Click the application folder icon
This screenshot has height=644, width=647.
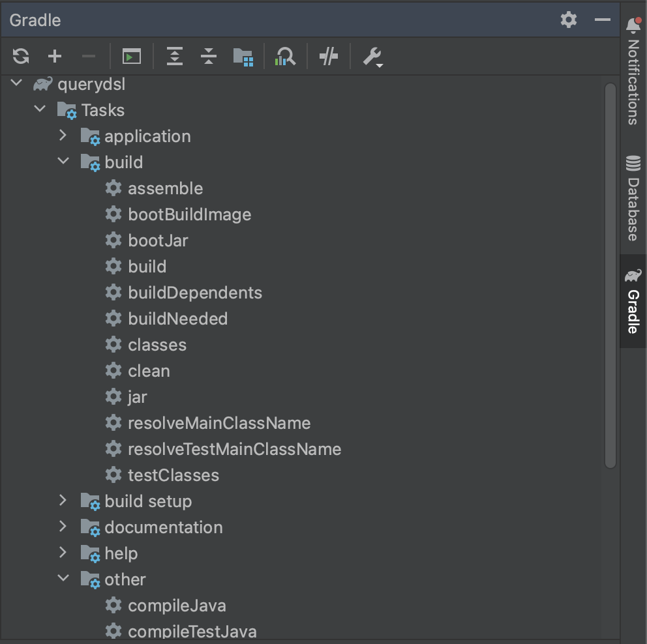coord(90,136)
